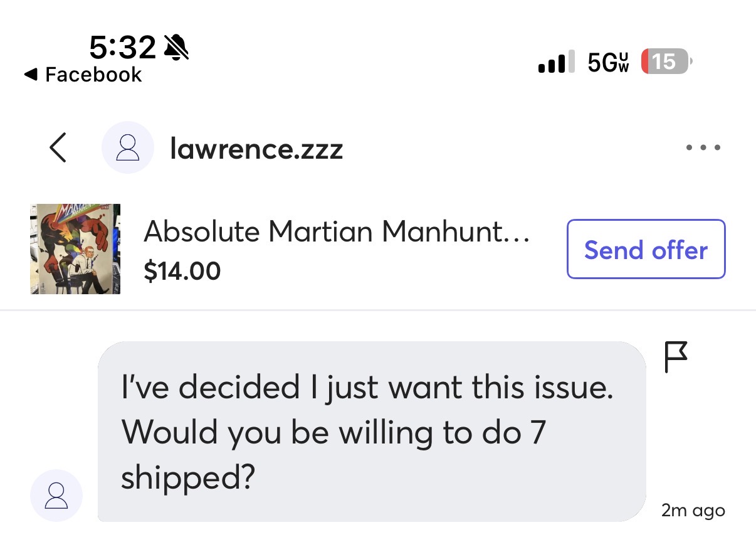Flag the message with the report icon
756x547 pixels.
click(675, 357)
